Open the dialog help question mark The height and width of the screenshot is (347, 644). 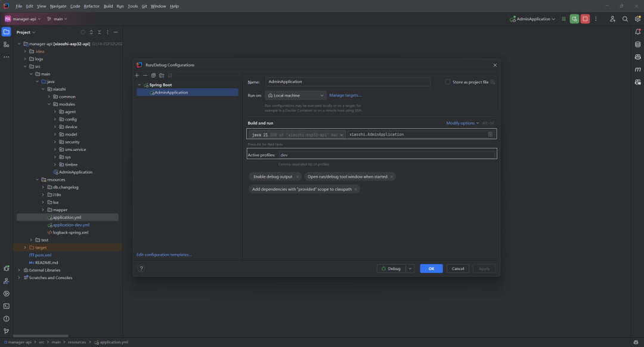point(141,268)
